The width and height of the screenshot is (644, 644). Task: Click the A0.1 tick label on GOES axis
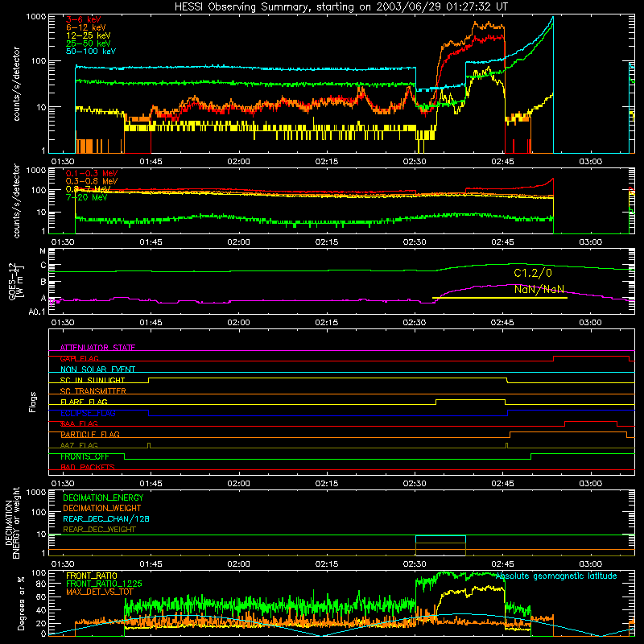click(37, 312)
